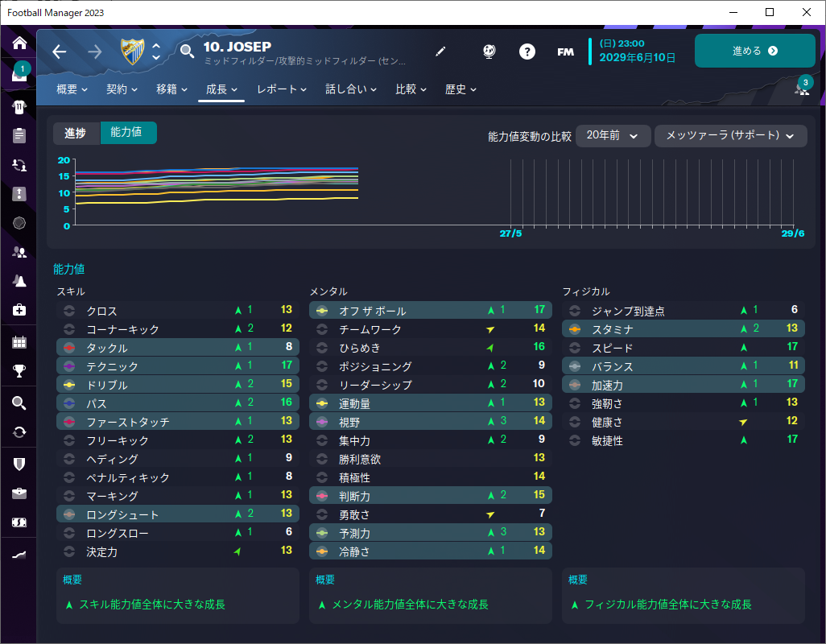Expand the 契約 menu
This screenshot has width=826, height=644.
[x=122, y=89]
